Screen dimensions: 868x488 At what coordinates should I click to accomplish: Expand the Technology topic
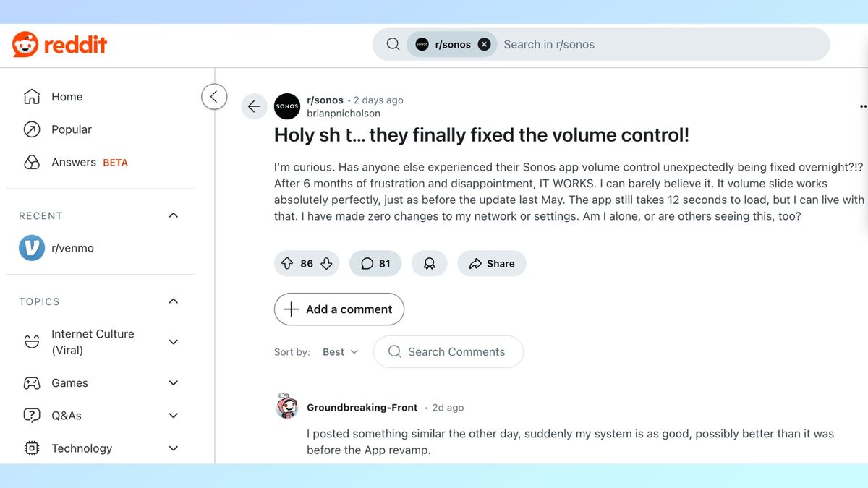(x=173, y=448)
